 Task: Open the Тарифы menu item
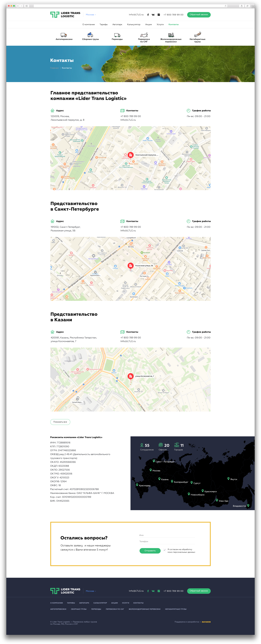point(103,24)
